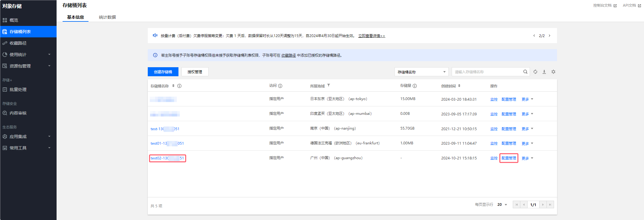This screenshot has height=220, width=644.
Task: Go to next announcement with right arrow
Action: [550, 36]
